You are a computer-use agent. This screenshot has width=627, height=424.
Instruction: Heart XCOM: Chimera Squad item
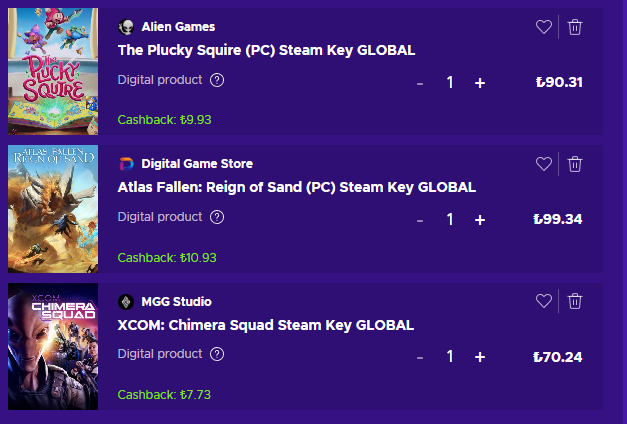click(x=544, y=301)
